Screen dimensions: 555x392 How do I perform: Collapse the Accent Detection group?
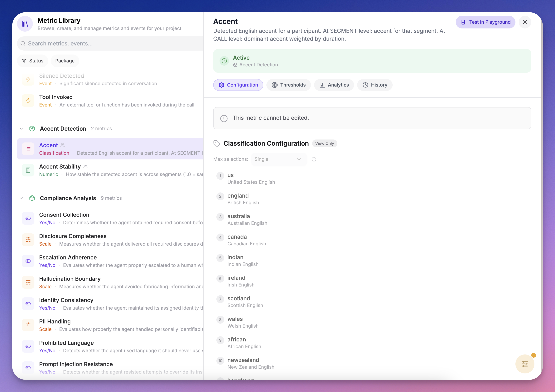click(x=21, y=128)
